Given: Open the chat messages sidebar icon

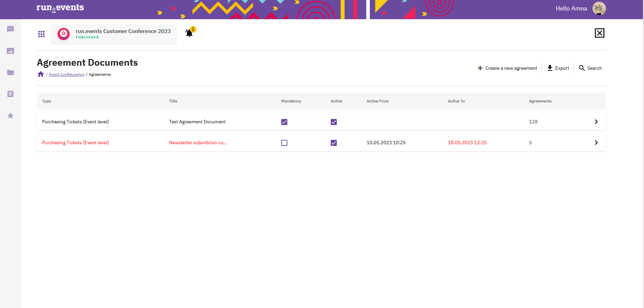Looking at the screenshot, I should click(x=10, y=29).
